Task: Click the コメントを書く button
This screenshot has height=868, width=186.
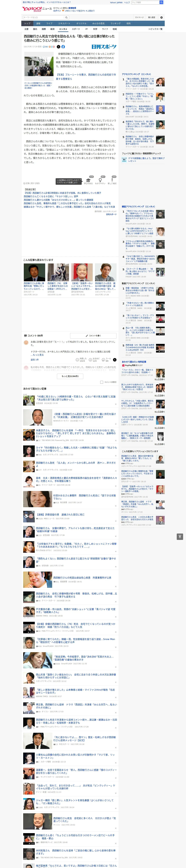Action: (x=93, y=336)
